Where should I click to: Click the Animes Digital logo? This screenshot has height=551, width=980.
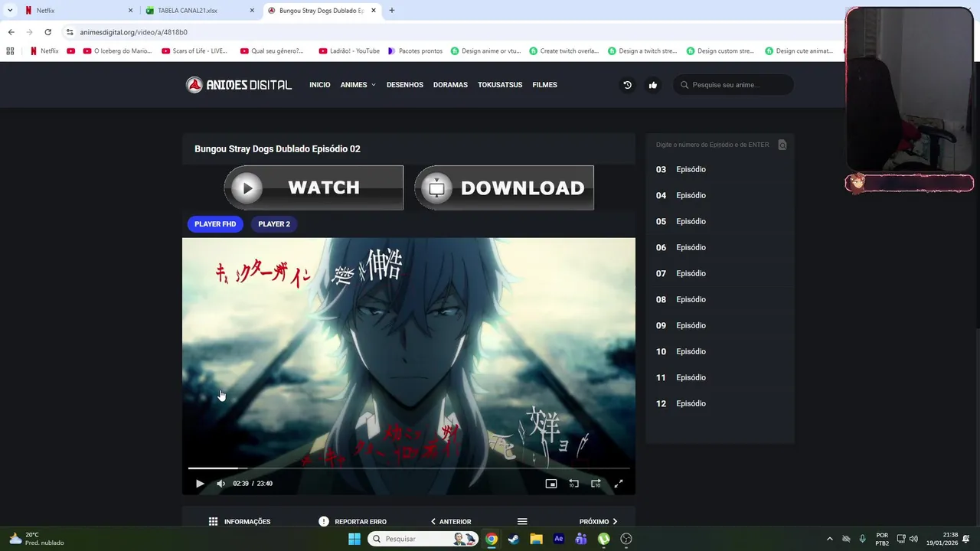click(x=239, y=85)
